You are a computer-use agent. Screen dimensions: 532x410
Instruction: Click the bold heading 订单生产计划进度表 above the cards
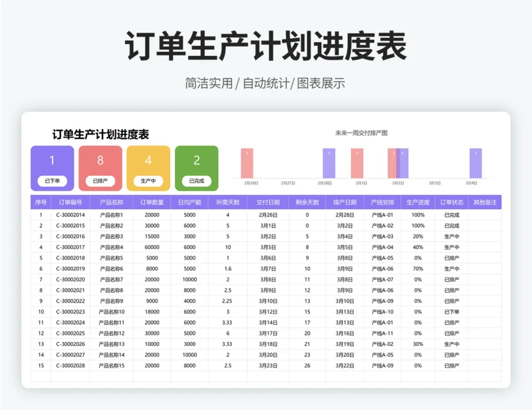click(x=101, y=134)
